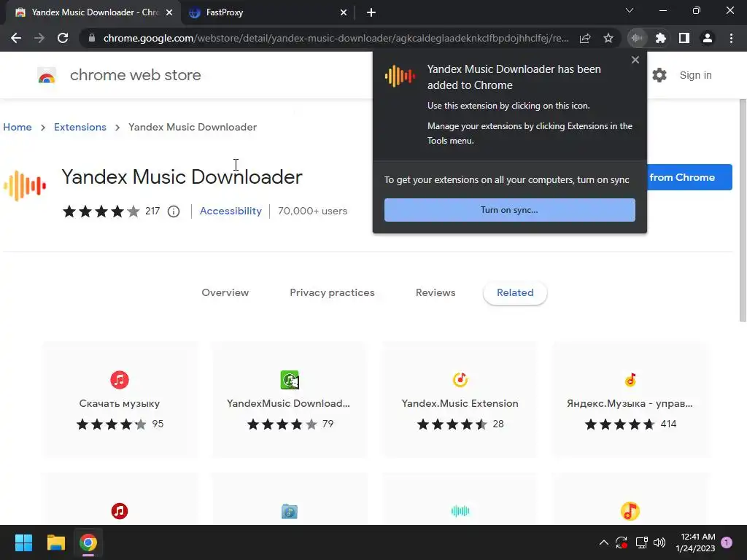Close the FastProxy tab
Screen dimensions: 747x560
(344, 13)
